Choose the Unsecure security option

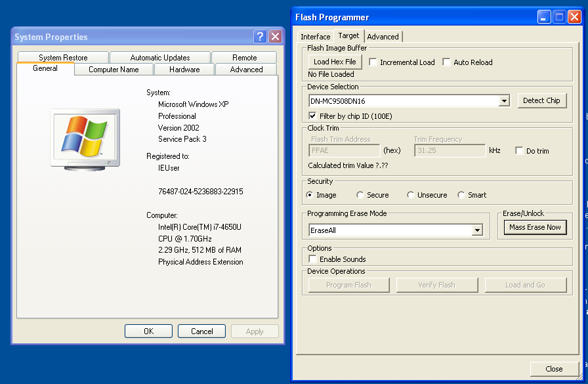pos(411,194)
